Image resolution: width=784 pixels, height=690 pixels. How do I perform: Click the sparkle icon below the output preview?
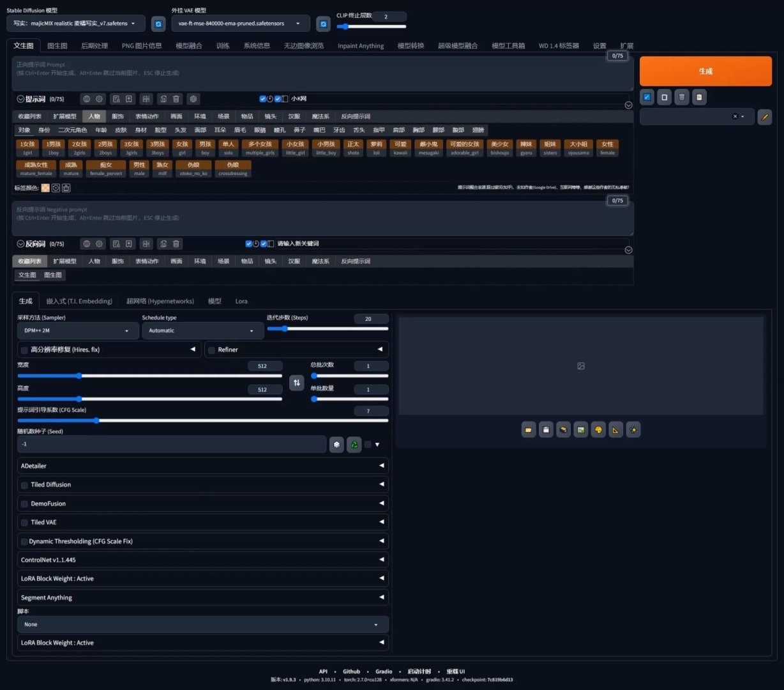pos(633,430)
